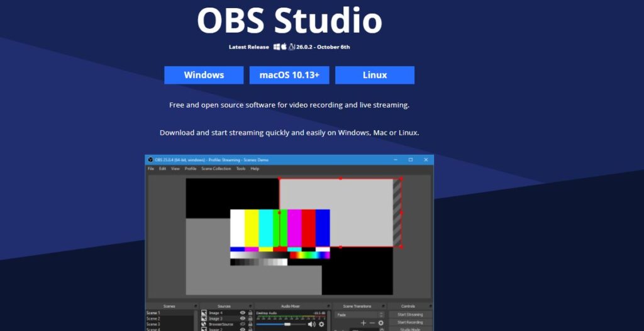
Task: Click the Image 4 source type icon
Action: pyautogui.click(x=204, y=313)
